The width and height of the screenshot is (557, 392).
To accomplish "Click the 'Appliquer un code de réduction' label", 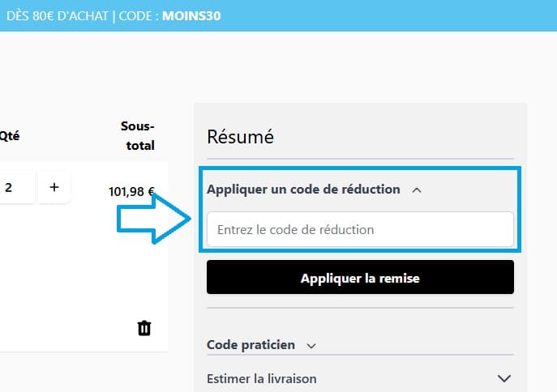I will [x=303, y=189].
